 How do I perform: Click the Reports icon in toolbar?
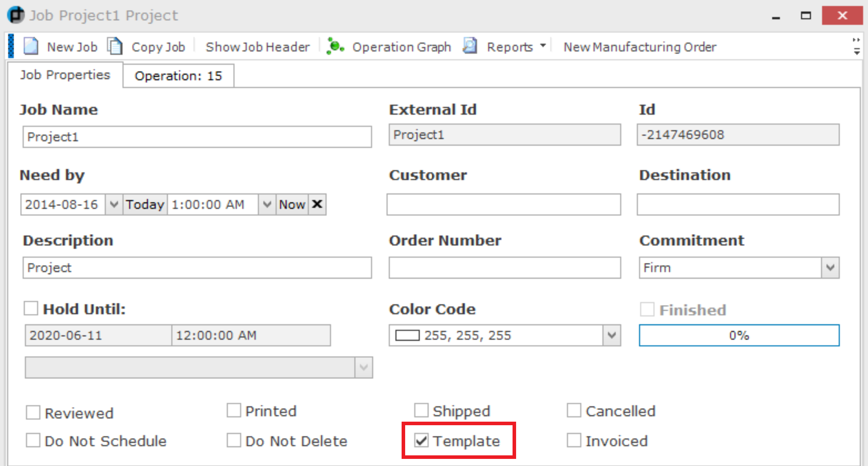[470, 46]
